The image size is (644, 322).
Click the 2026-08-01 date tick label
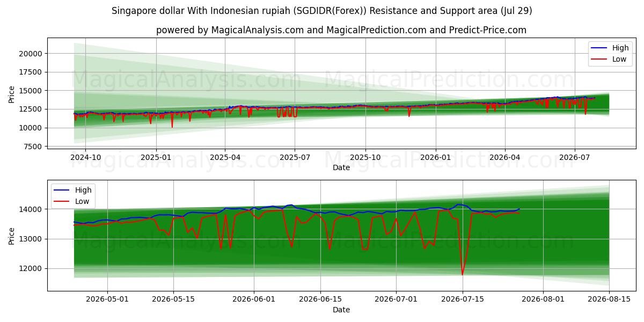543,299
